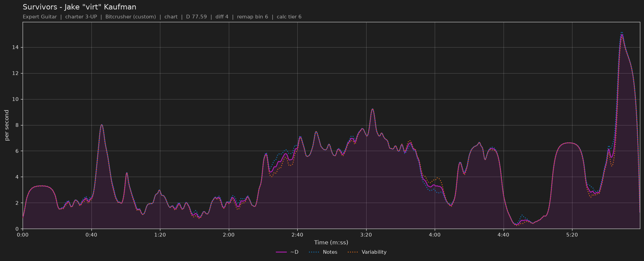
Task: Click the curve peak just after 3:20
Action: [x=372, y=109]
